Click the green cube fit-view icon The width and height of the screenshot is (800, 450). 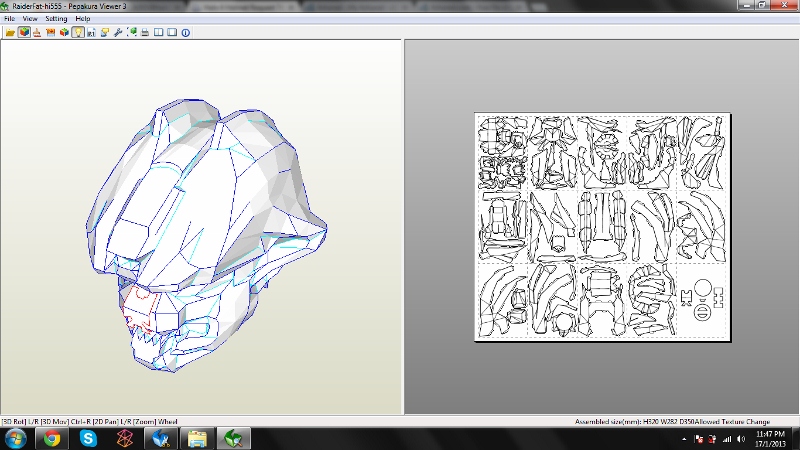132,33
